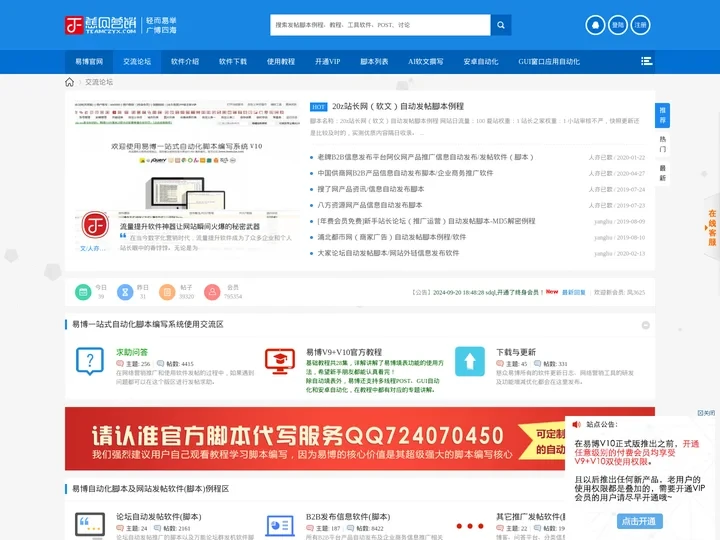Screen dimensions: 720x540
Task: Click the 最新回复 link in announcement bar
Action: [x=574, y=292]
